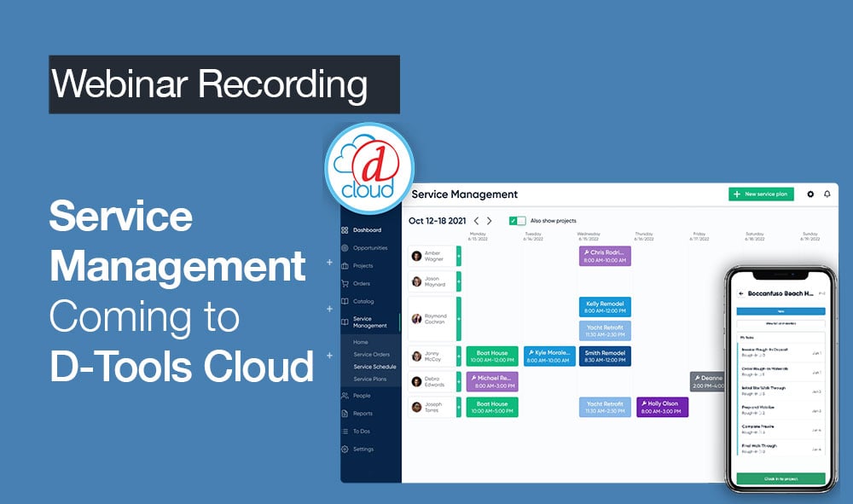This screenshot has height=504, width=853.
Task: Select Service Orders in the submenu
Action: [372, 355]
